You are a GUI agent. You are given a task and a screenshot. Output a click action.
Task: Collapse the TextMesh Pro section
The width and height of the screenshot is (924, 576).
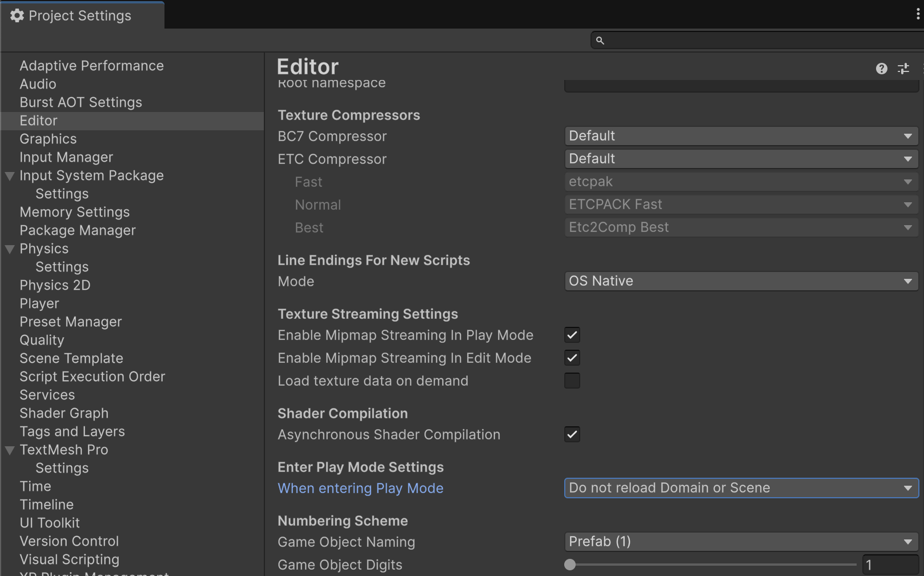click(10, 450)
